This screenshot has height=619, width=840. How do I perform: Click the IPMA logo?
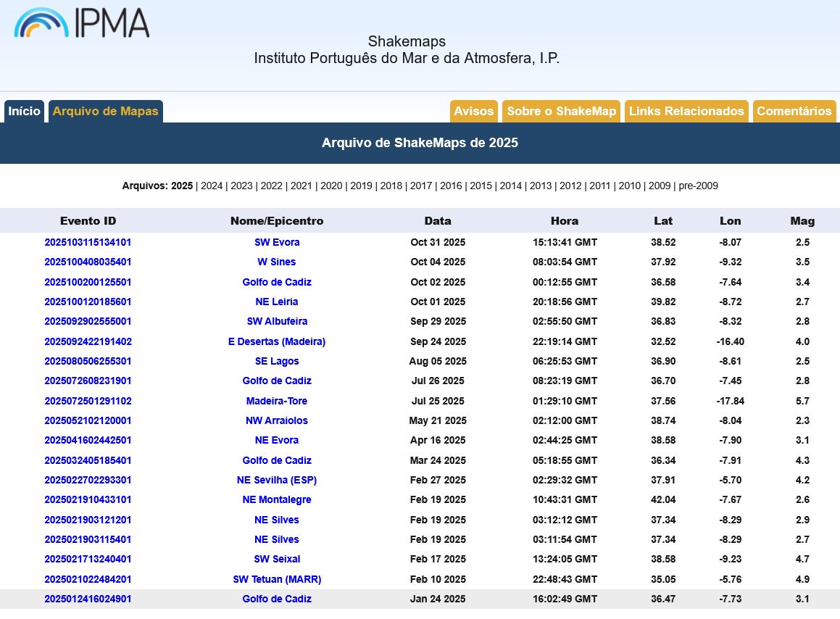[x=81, y=23]
